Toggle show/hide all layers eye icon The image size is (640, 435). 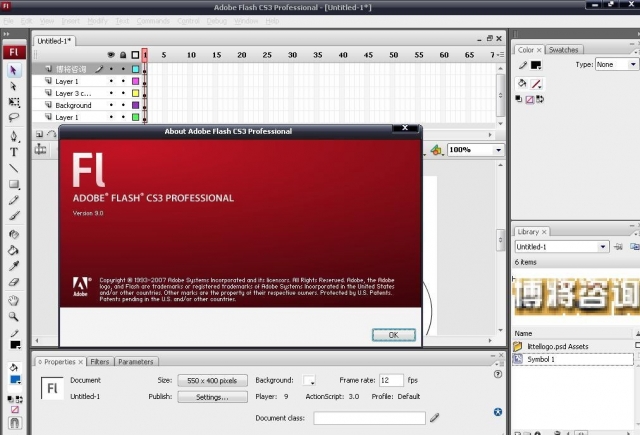[111, 55]
